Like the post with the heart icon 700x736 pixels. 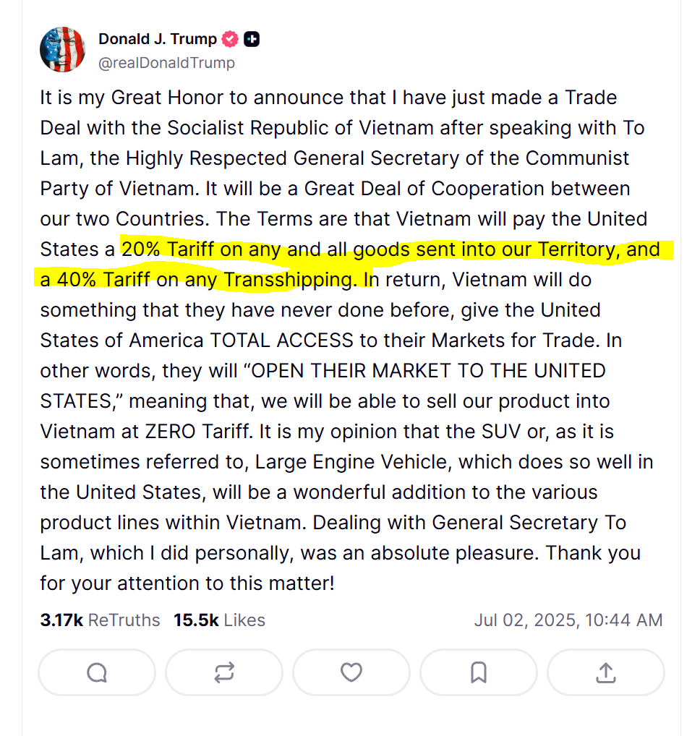(351, 673)
